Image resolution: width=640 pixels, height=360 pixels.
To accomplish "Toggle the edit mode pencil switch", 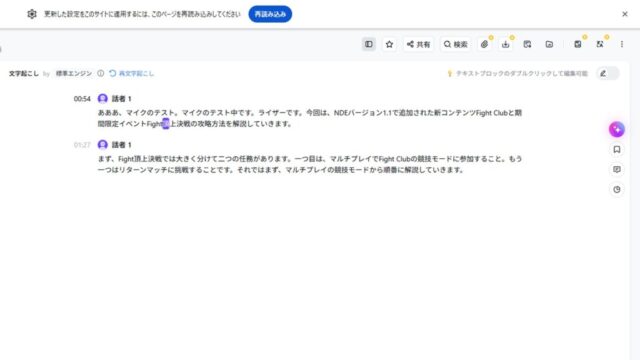I will point(608,73).
